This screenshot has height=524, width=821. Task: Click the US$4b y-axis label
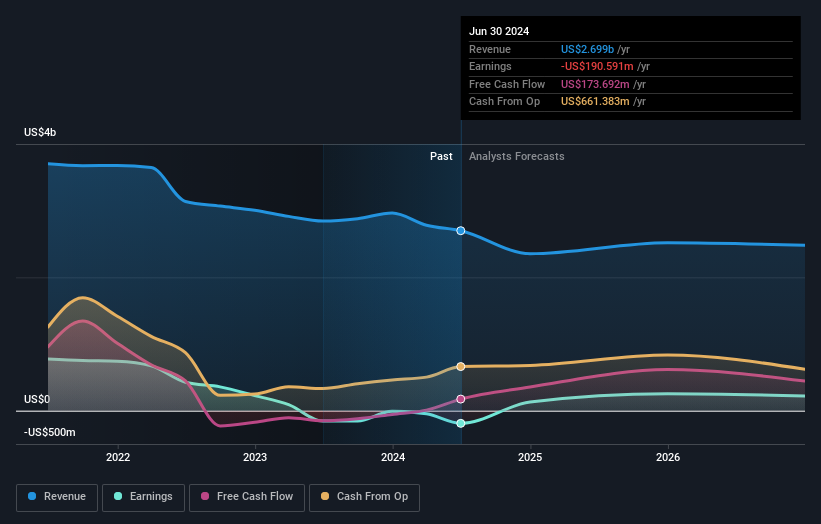pos(40,132)
